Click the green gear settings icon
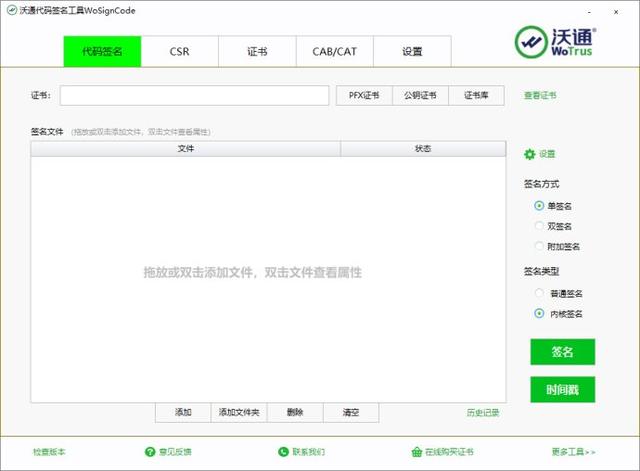 coord(529,154)
